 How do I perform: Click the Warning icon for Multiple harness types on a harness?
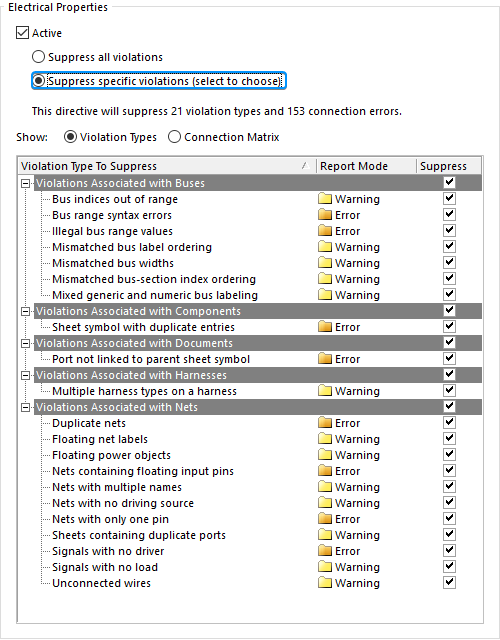pyautogui.click(x=325, y=391)
